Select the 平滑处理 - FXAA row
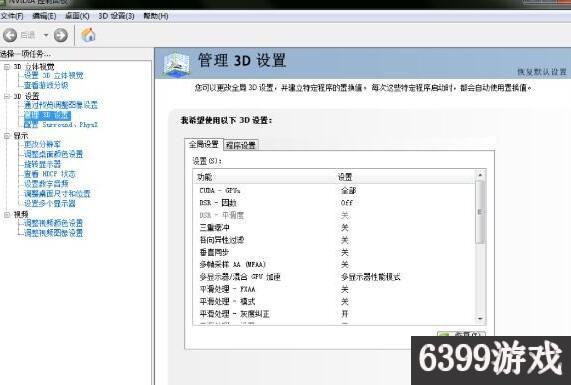Viewport: 571px width, 385px height. click(x=334, y=289)
